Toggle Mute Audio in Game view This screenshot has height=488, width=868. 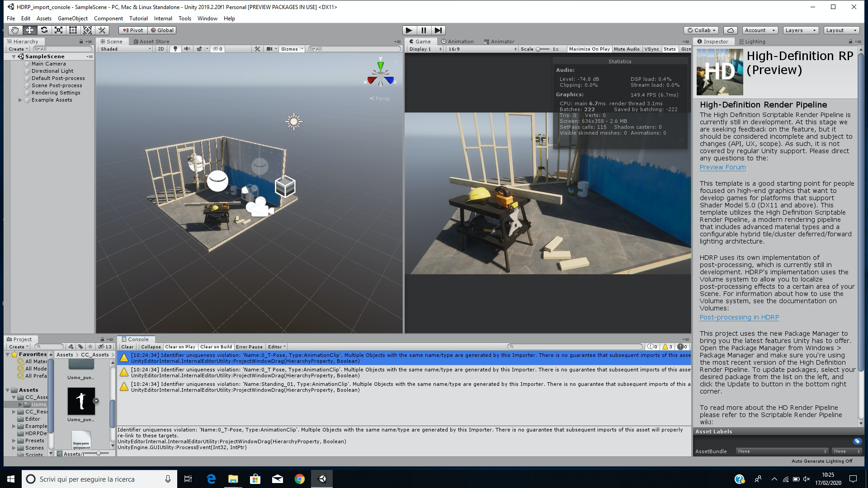(627, 49)
